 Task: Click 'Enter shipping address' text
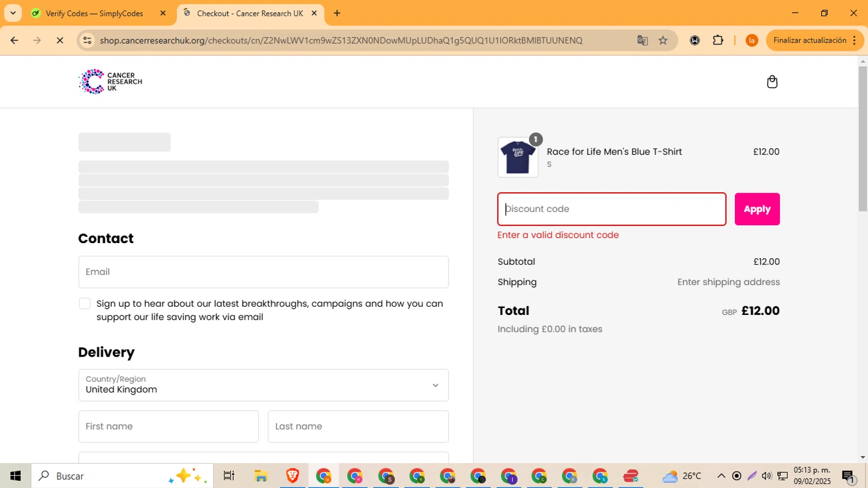click(x=729, y=282)
